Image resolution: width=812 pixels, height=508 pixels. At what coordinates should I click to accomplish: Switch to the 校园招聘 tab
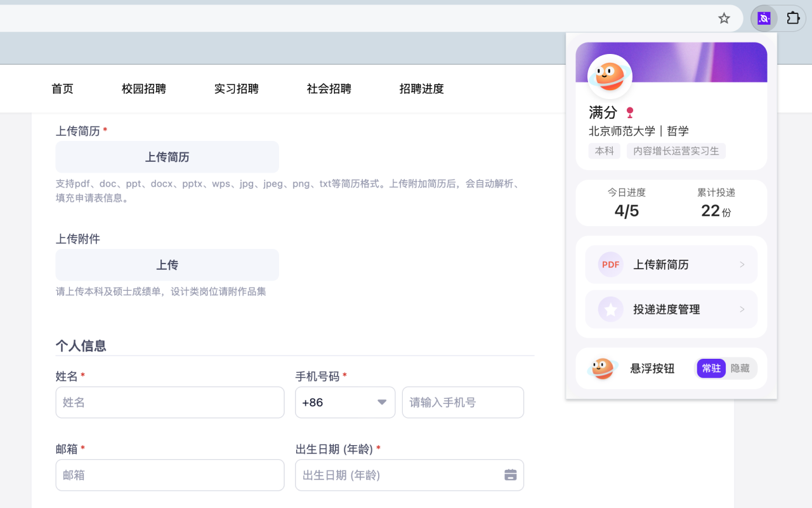click(x=143, y=89)
